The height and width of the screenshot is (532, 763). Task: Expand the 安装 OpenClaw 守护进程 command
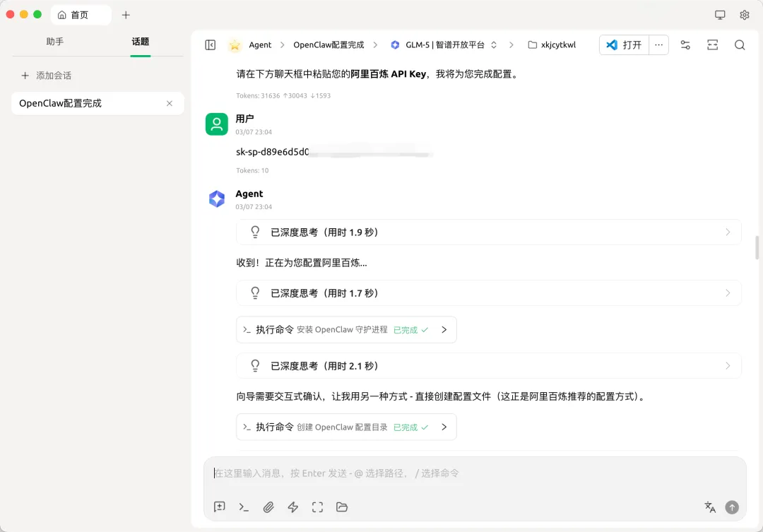(x=346, y=329)
